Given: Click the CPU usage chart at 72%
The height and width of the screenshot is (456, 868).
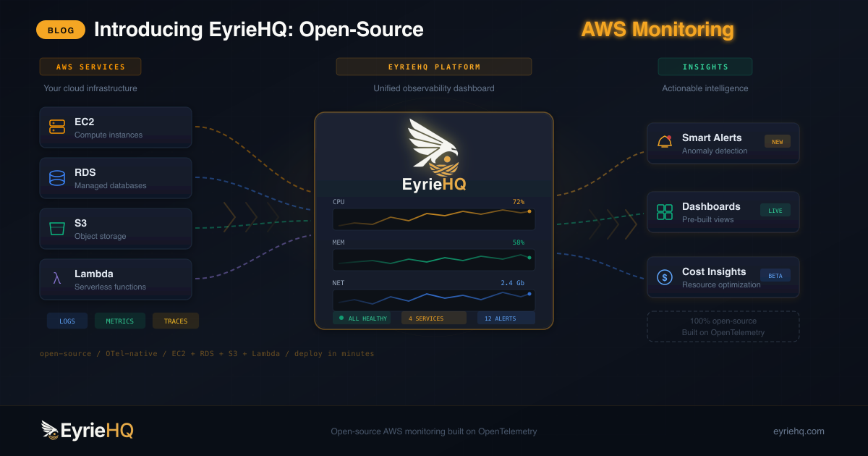Looking at the screenshot, I should pyautogui.click(x=433, y=216).
